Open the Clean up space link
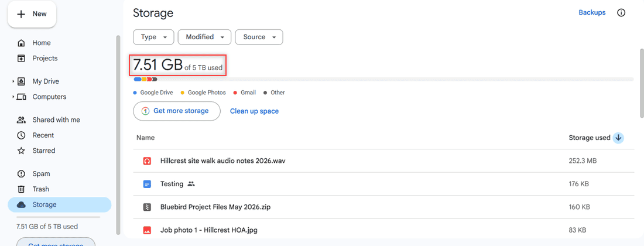Image resolution: width=644 pixels, height=246 pixels. click(254, 111)
